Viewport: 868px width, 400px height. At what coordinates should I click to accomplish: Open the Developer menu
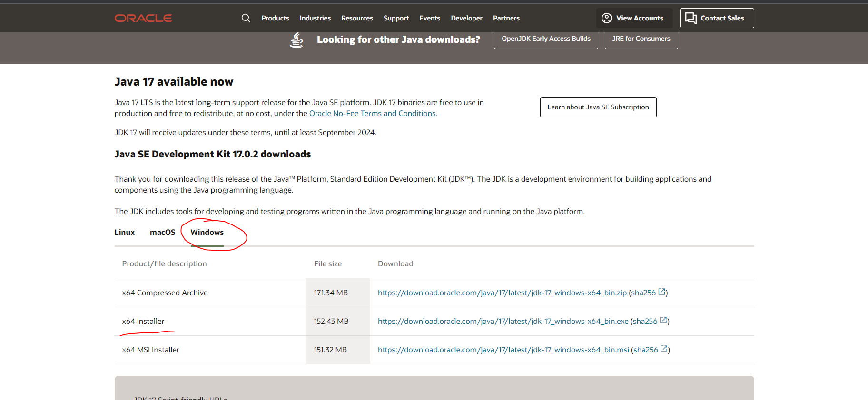point(466,18)
